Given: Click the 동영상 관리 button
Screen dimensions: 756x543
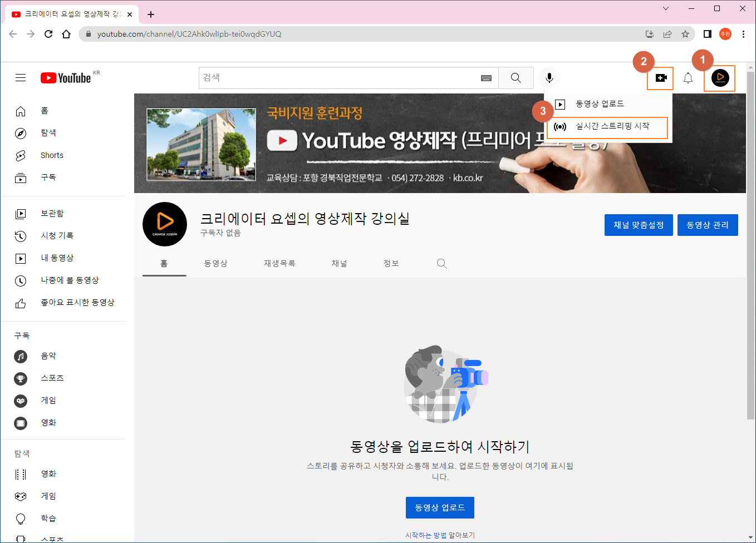Looking at the screenshot, I should 708,225.
